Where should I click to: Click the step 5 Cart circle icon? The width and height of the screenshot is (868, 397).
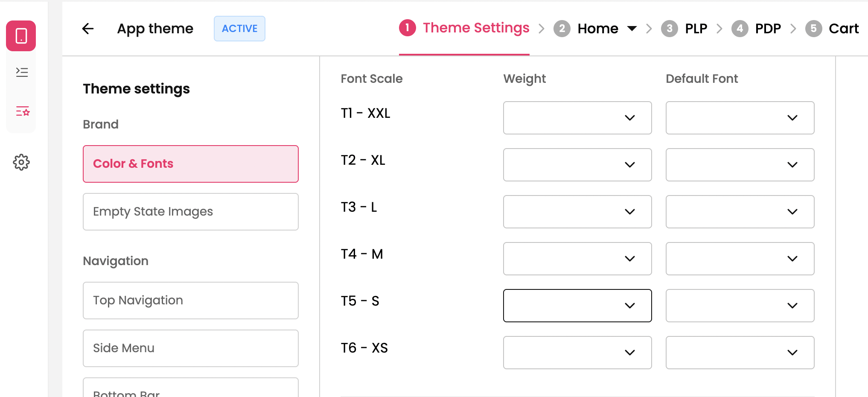tap(813, 29)
